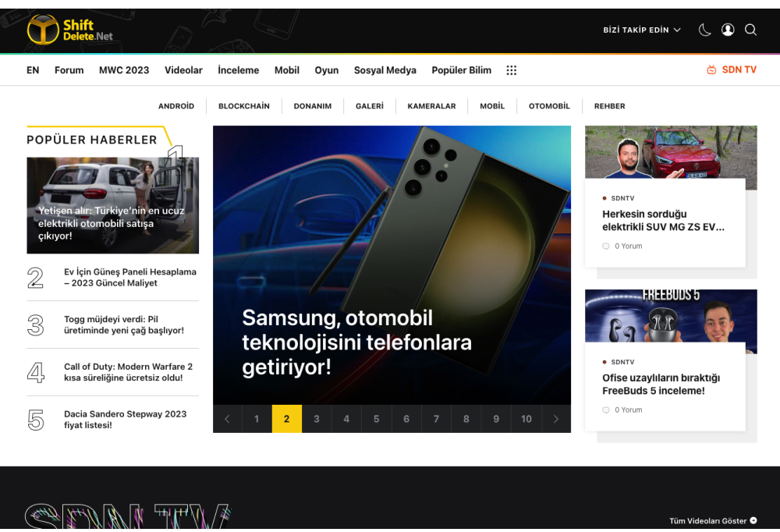
Task: Go to the previous slide arrow
Action: pyautogui.click(x=227, y=419)
